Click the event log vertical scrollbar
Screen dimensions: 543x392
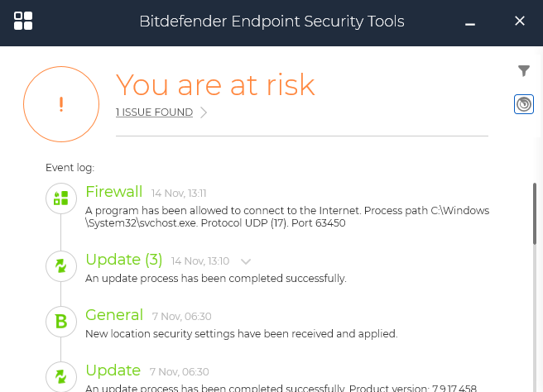pyautogui.click(x=535, y=248)
